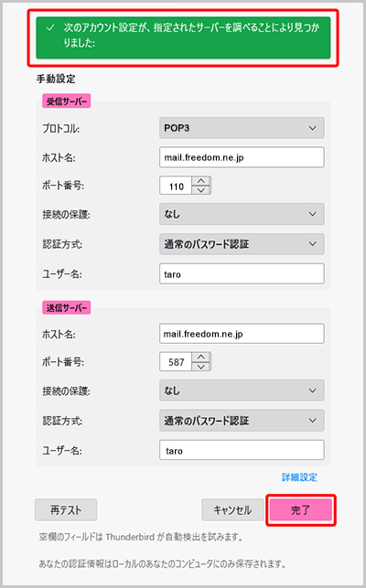Viewport: 366px width, 588px height.
Task: Click the 再テスト re-test button
Action: pos(66,509)
